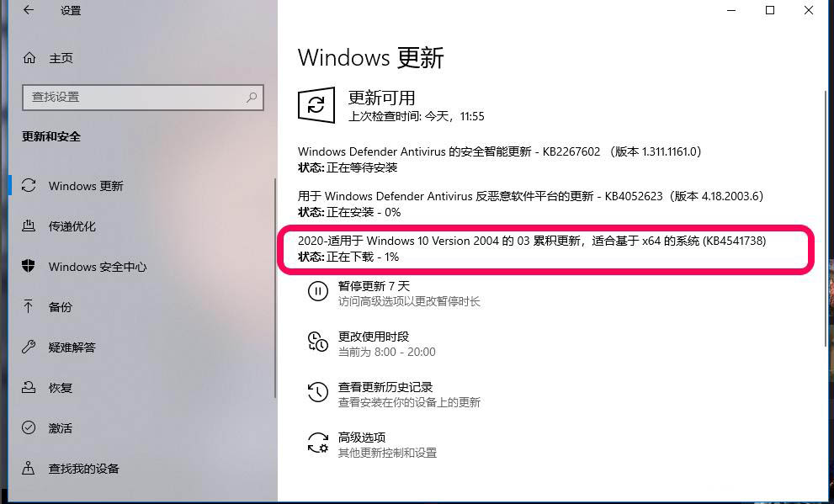Viewport: 834px width, 504px height.
Task: Click the pause icon for 暂停更新 7 天
Action: tap(317, 291)
